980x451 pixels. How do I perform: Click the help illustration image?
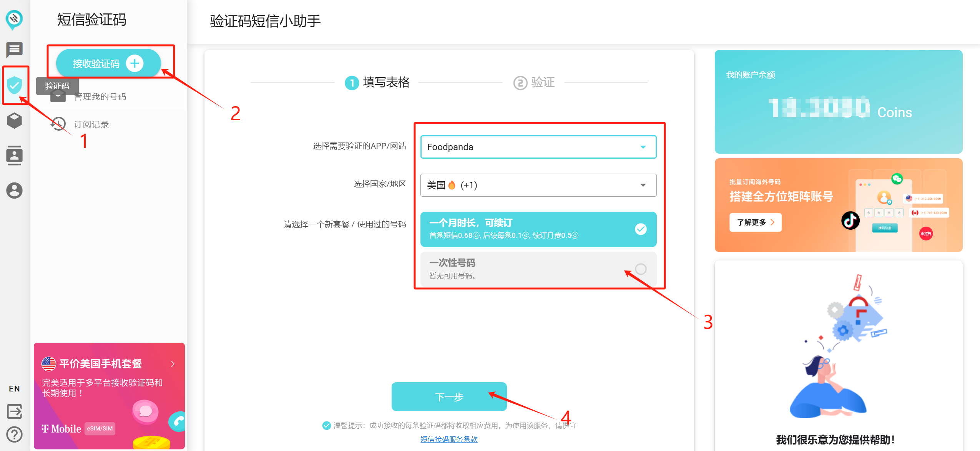point(838,346)
